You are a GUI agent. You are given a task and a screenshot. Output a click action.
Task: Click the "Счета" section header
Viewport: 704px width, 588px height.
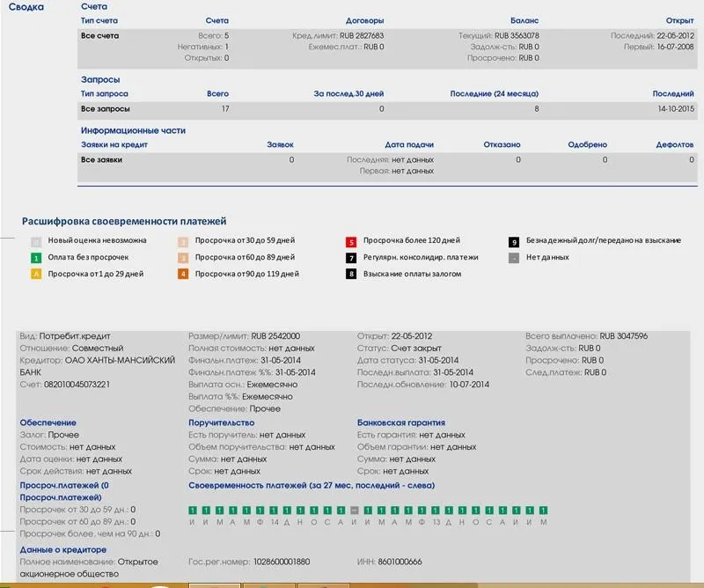94,6
